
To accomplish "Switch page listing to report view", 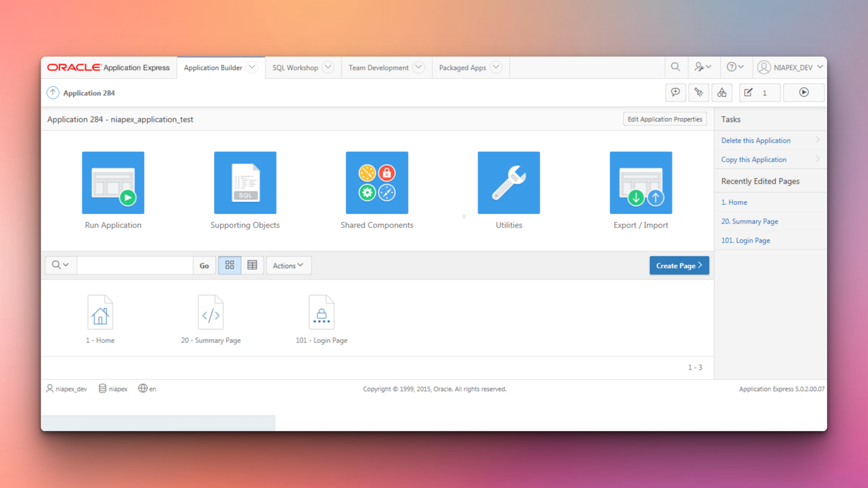I will point(252,265).
